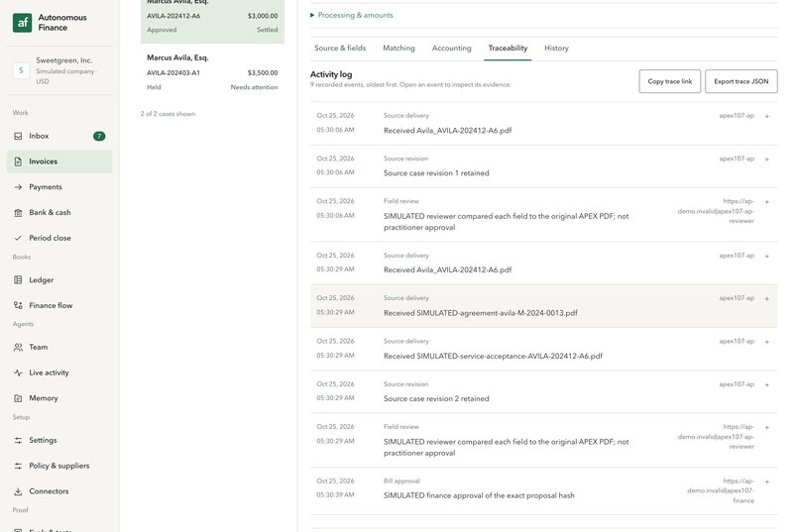Viewport: 799px width, 532px height.
Task: Expand the Source case revision 1 event
Action: [x=767, y=160]
